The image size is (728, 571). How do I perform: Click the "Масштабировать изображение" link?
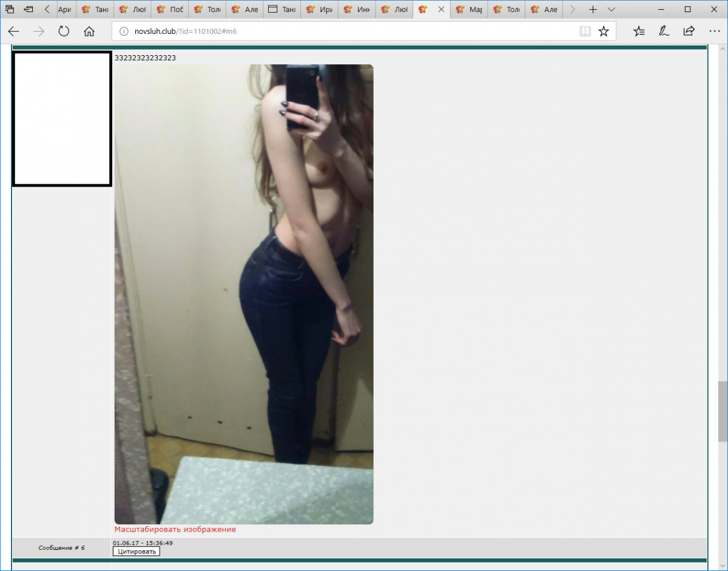pyautogui.click(x=175, y=529)
